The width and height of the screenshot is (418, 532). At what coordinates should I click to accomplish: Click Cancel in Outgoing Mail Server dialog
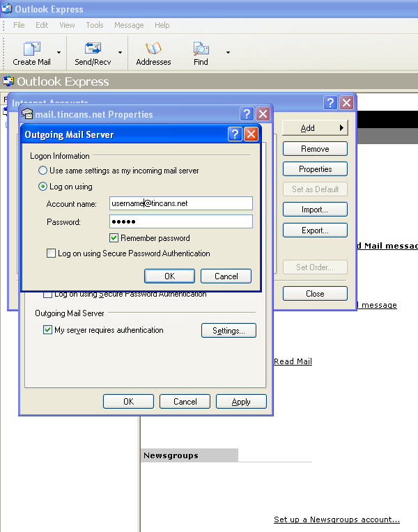226,276
